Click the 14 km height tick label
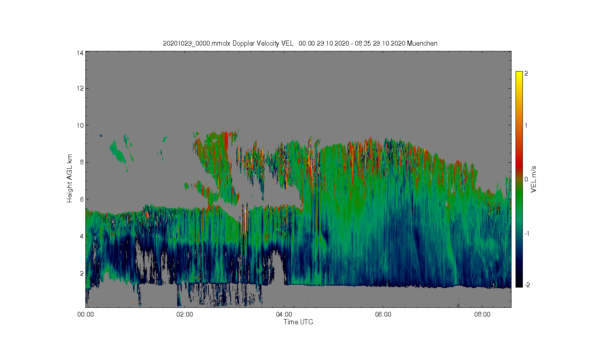This screenshot has height=364, width=607. point(81,53)
